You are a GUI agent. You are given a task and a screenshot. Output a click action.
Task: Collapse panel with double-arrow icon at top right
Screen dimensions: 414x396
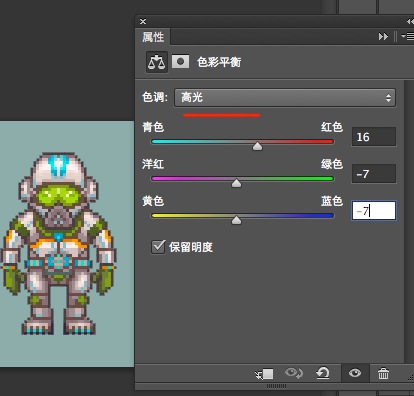(x=410, y=21)
